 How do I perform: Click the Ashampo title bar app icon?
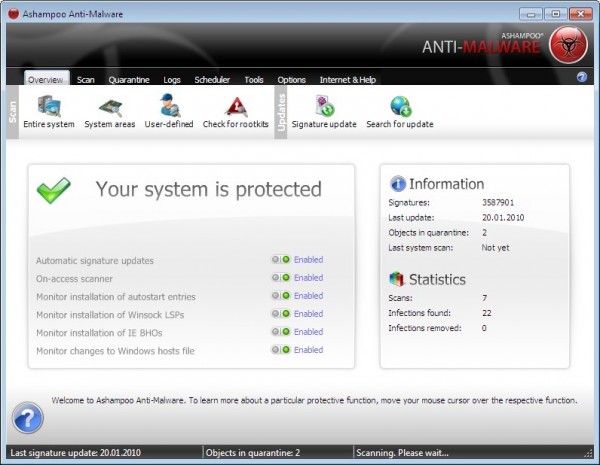[13, 14]
